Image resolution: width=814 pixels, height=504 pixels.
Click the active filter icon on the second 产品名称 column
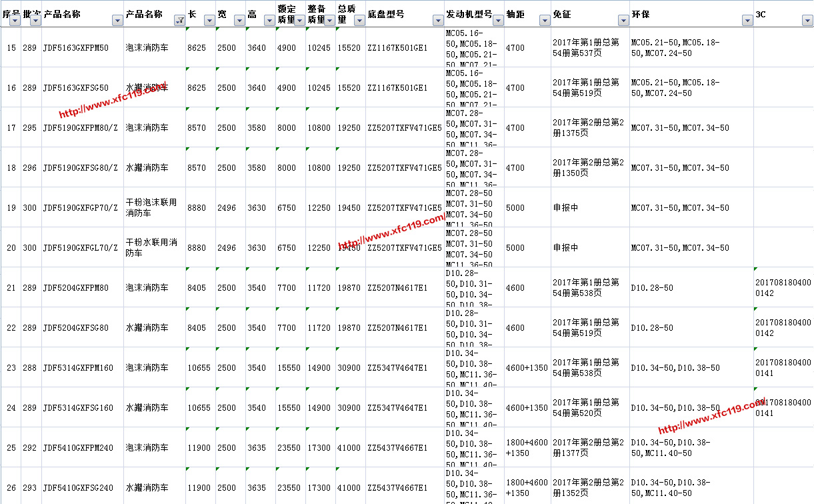tap(179, 21)
